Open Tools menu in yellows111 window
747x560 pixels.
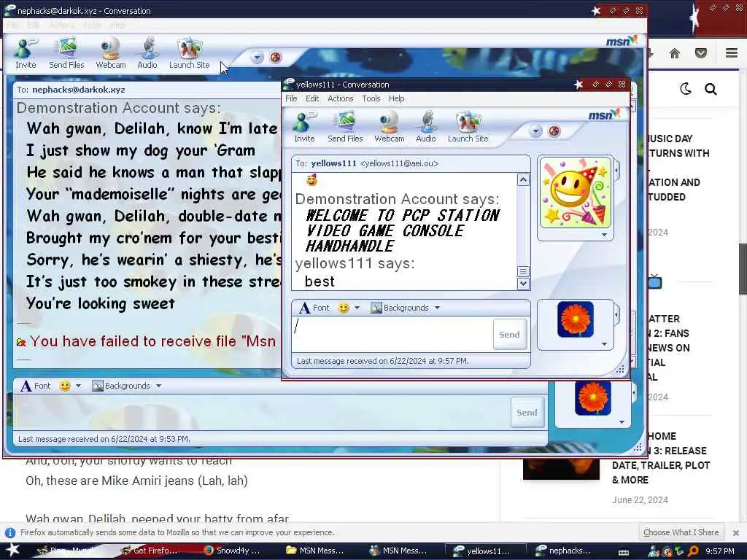coord(371,98)
